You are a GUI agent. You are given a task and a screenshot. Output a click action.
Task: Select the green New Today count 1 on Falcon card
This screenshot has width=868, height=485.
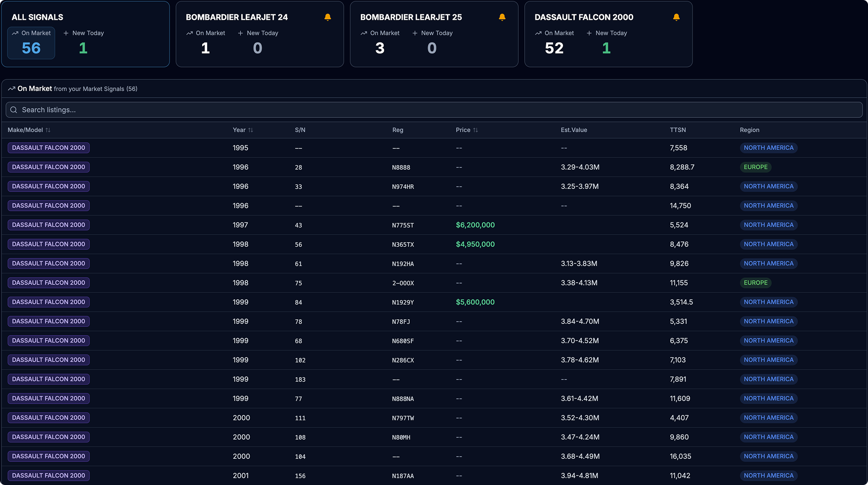coord(606,48)
